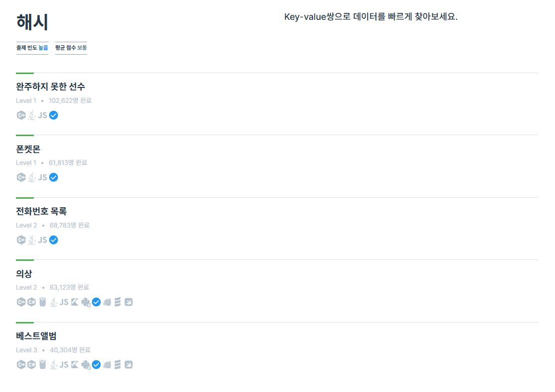Image resolution: width=555 pixels, height=392 pixels.
Task: Change the 출제 빈도 value 높음
Action: (x=42, y=48)
